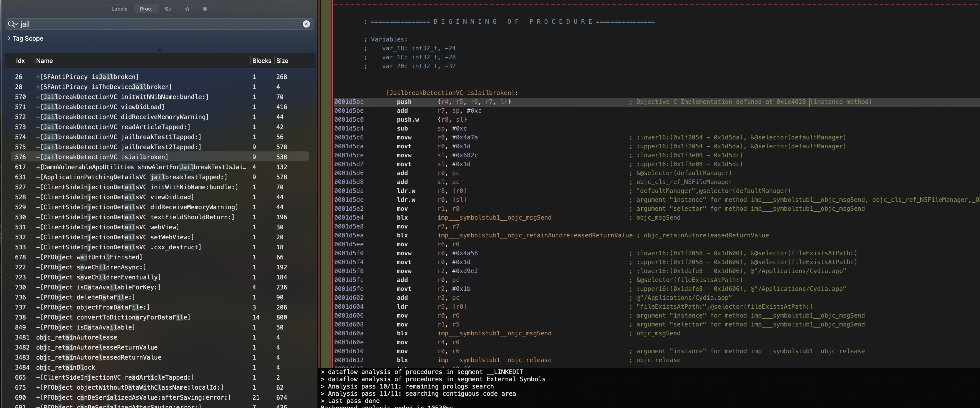Select +[SFAntiPiracy isJailbroken] procedure
Viewport: 980px width, 408px height.
(x=160, y=77)
